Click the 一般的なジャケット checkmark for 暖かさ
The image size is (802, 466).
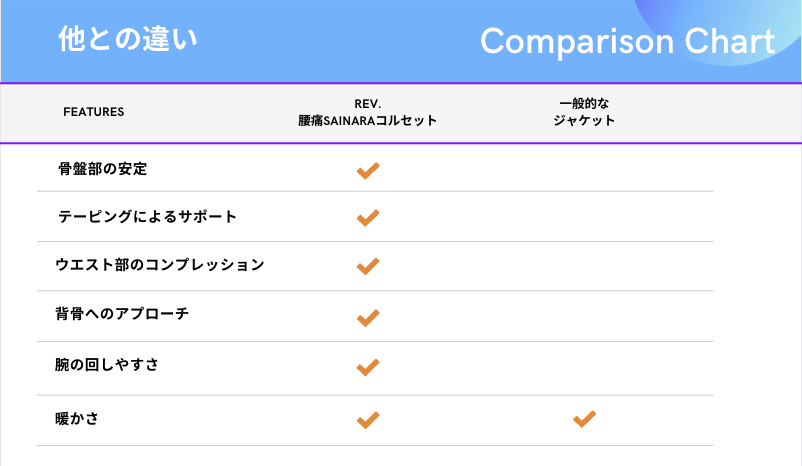[584, 419]
